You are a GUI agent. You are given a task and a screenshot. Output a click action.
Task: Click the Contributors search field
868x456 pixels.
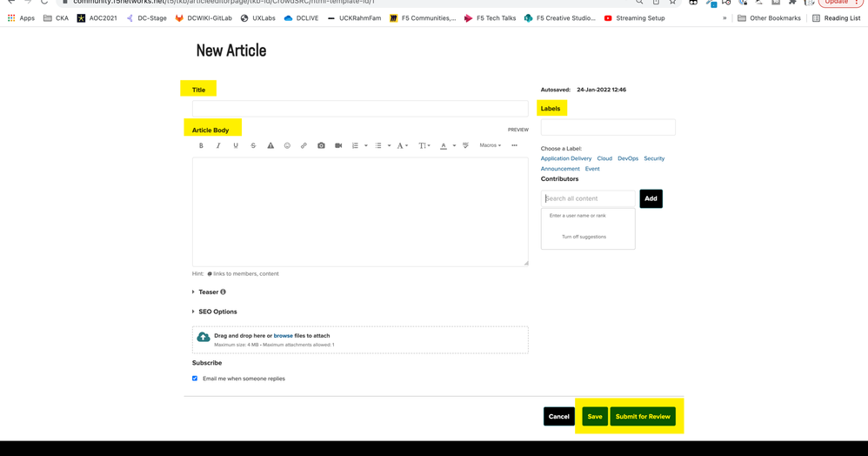coord(588,198)
